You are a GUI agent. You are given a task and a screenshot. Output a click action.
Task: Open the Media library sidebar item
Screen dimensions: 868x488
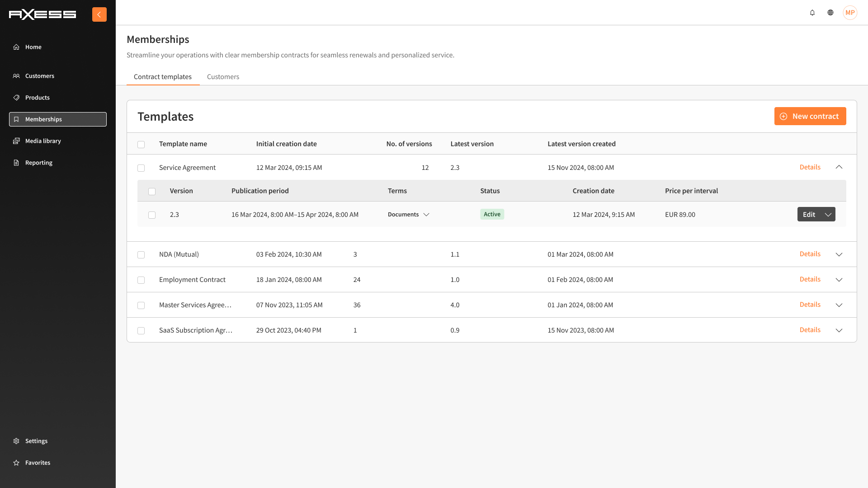[43, 141]
